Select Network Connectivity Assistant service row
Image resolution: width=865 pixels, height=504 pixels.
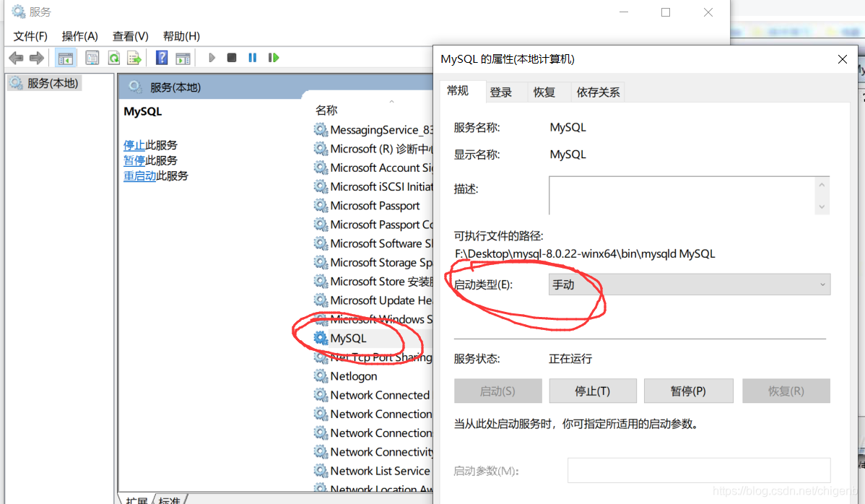coord(373,452)
